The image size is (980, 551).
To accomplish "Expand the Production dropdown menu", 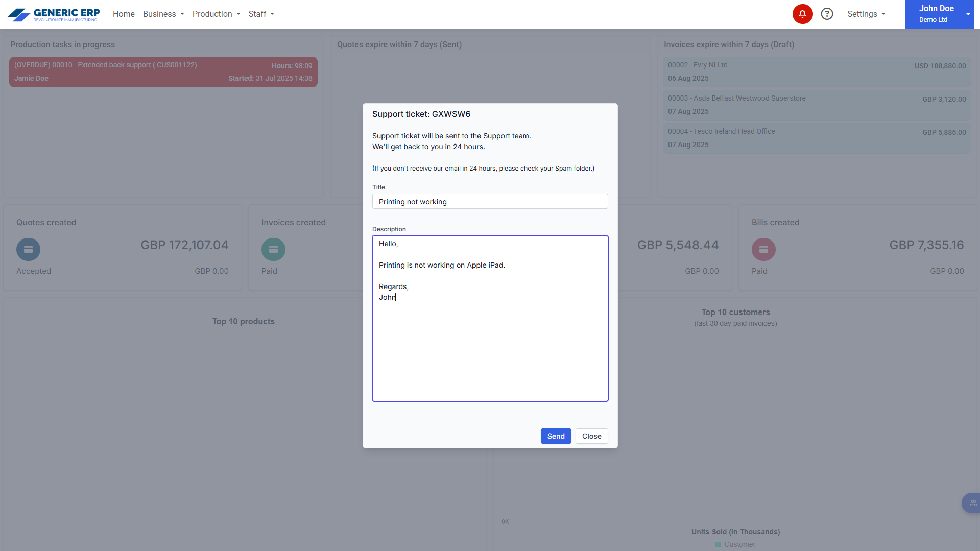I will point(216,14).
